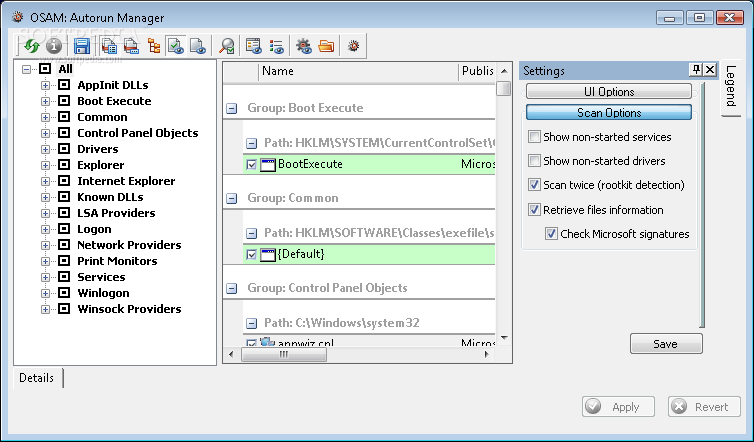Viewport: 754px width, 442px height.
Task: Uncheck the BootExecute entry checkbox
Action: tap(251, 164)
